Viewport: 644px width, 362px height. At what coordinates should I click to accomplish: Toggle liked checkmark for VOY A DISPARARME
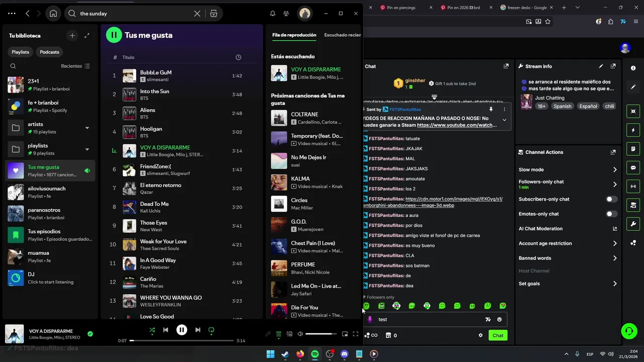click(x=90, y=333)
